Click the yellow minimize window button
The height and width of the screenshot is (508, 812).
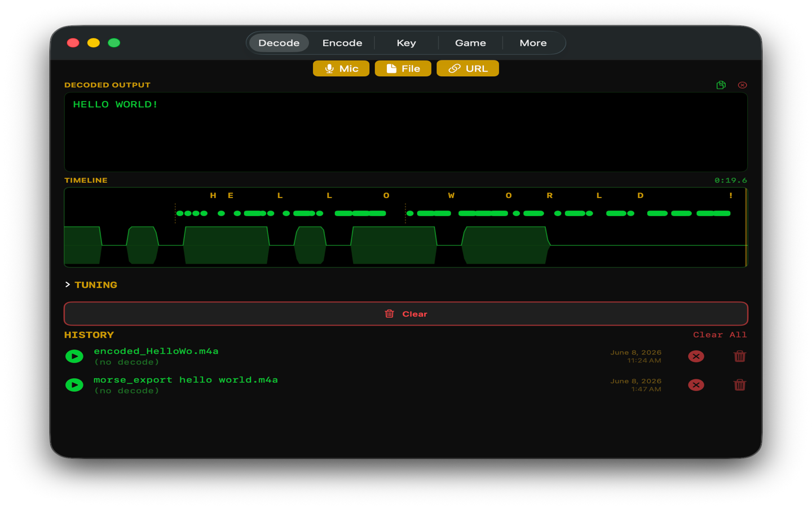pyautogui.click(x=94, y=43)
